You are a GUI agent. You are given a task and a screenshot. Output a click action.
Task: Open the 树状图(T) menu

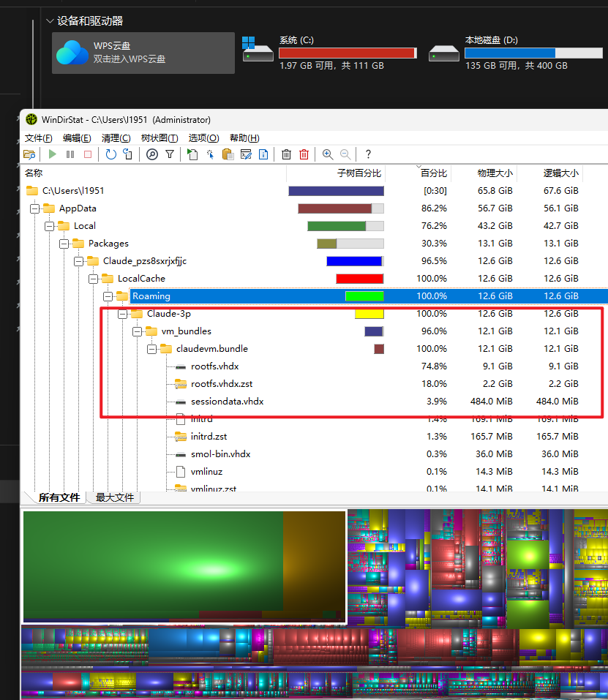tap(159, 138)
